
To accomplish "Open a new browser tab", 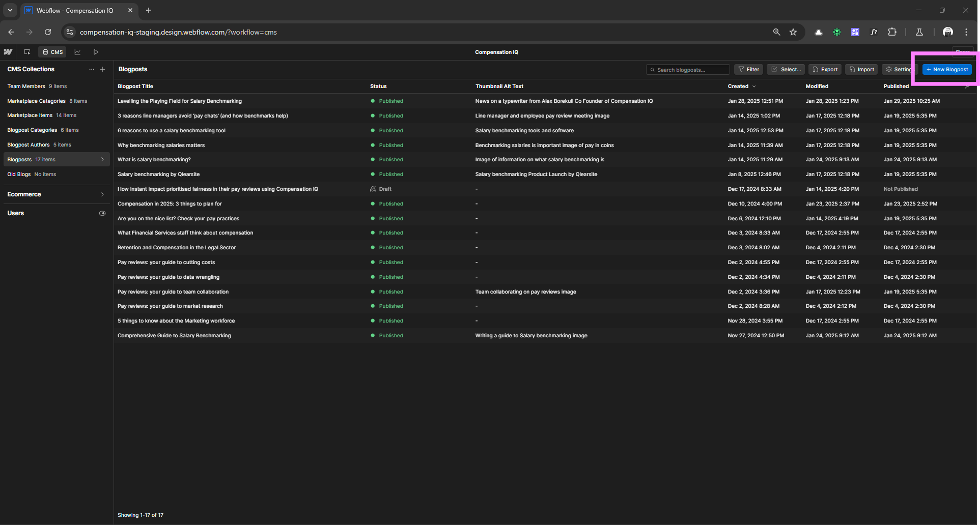I will coord(149,10).
